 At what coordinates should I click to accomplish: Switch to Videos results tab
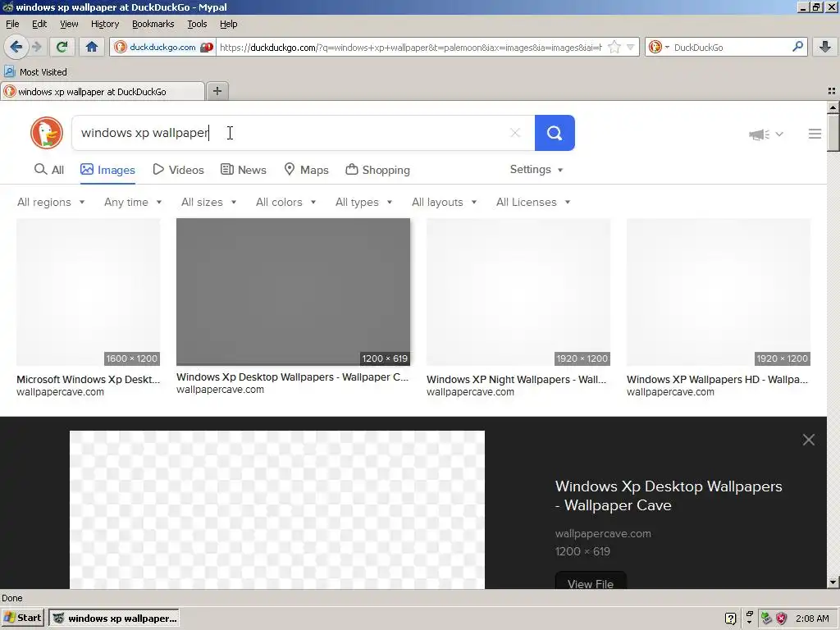178,170
